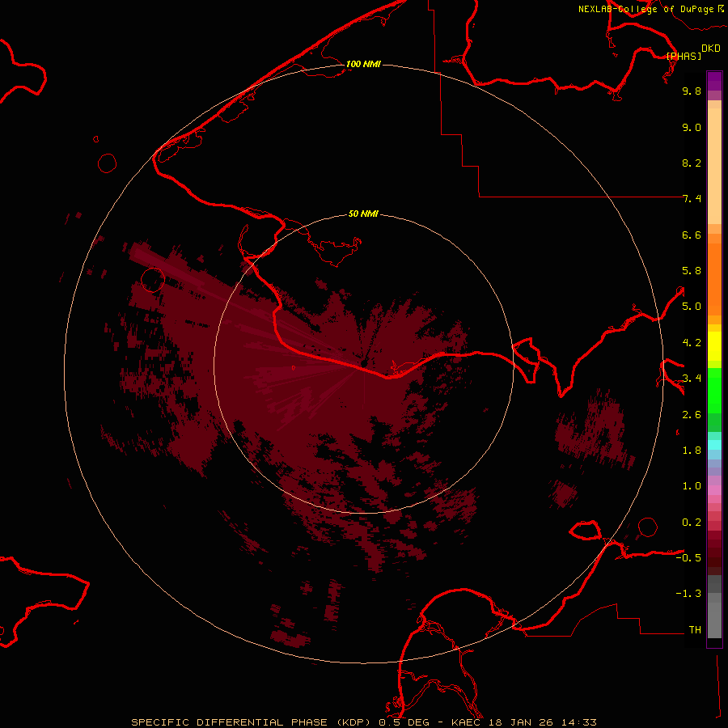Click the cyan band of the color bar
728x728 pixels.
tap(714, 444)
